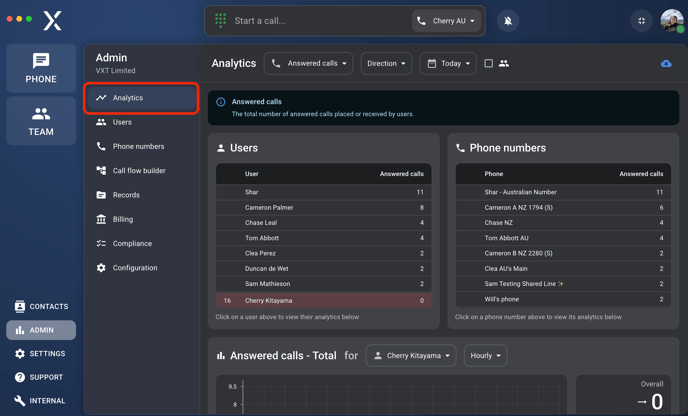The width and height of the screenshot is (688, 416).
Task: Click the info icon in Answered calls banner
Action: coord(221,102)
